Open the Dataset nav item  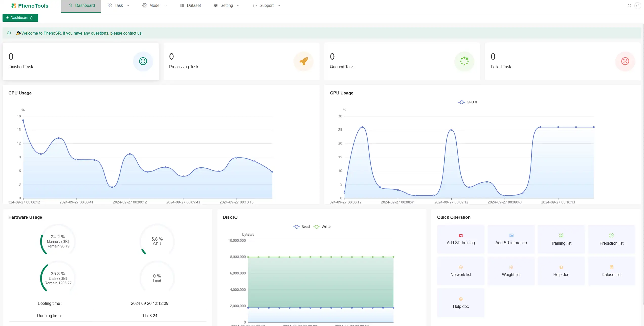pyautogui.click(x=190, y=6)
